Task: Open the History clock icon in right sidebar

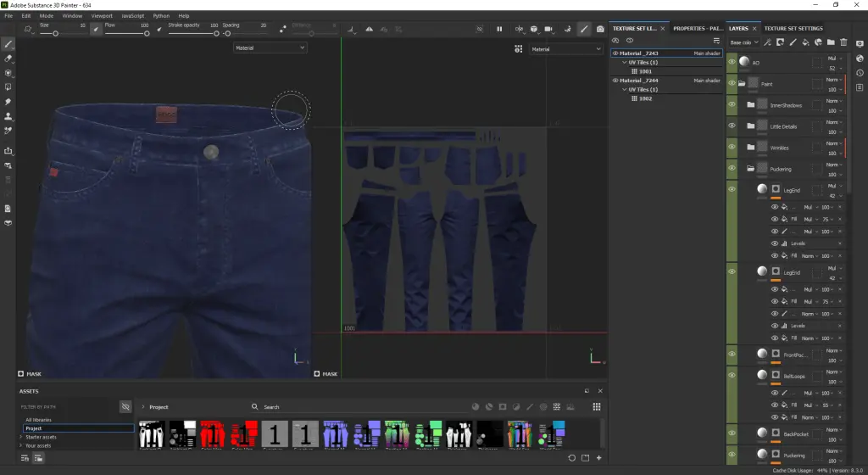Action: click(859, 73)
